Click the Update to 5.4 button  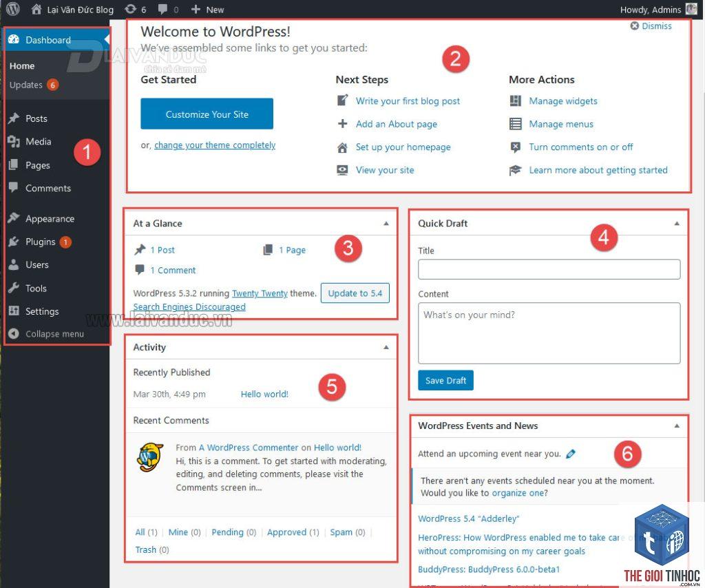pyautogui.click(x=355, y=293)
